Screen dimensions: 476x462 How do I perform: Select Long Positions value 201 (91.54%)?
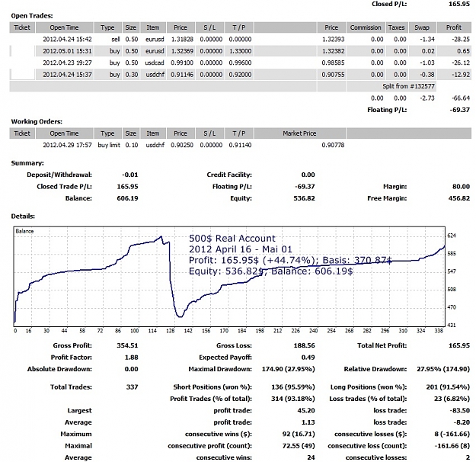coord(448,387)
